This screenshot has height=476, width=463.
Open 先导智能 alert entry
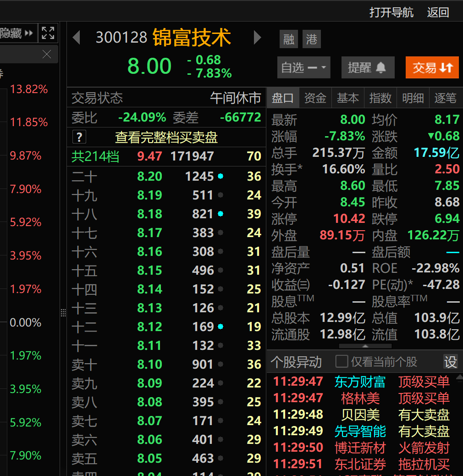(x=360, y=431)
